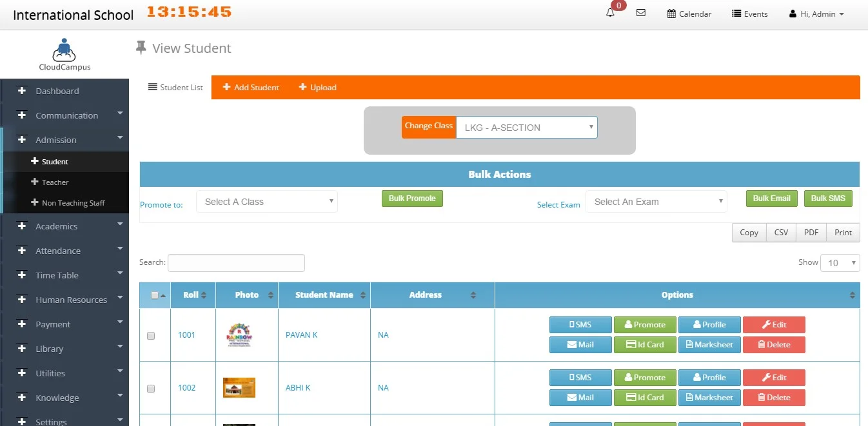The image size is (868, 426).
Task: View PAVAN K's Profile
Action: [709, 325]
